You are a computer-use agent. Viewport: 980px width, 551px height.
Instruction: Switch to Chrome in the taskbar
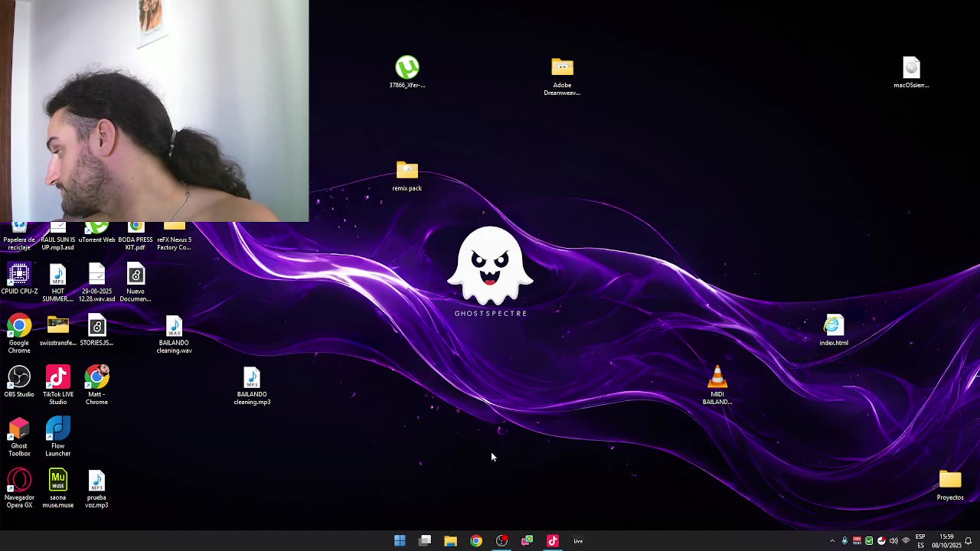(476, 541)
